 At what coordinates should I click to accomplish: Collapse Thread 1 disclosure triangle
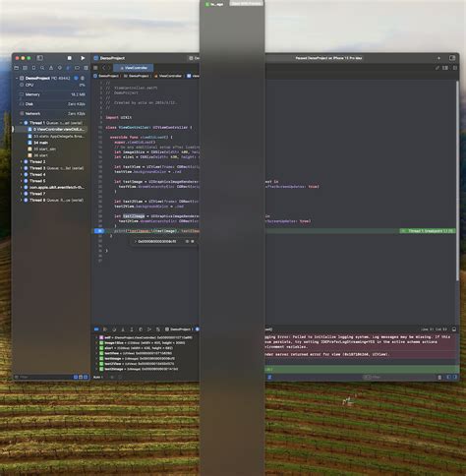(21, 123)
